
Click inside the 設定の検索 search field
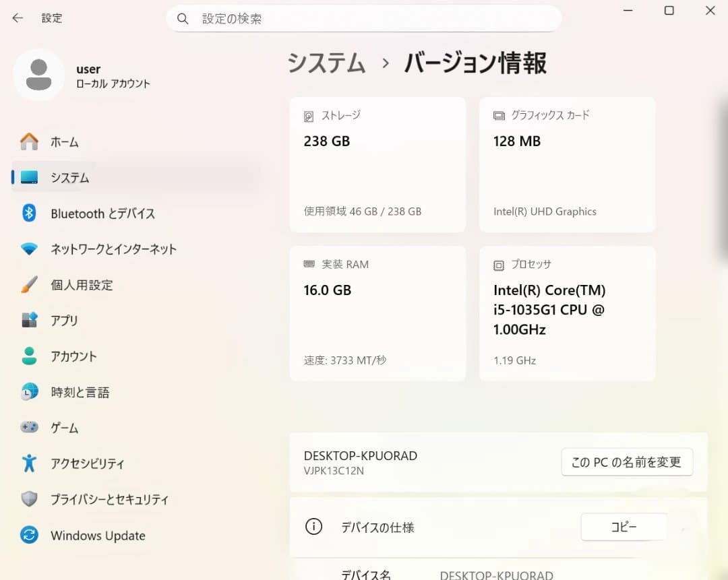[x=364, y=18]
